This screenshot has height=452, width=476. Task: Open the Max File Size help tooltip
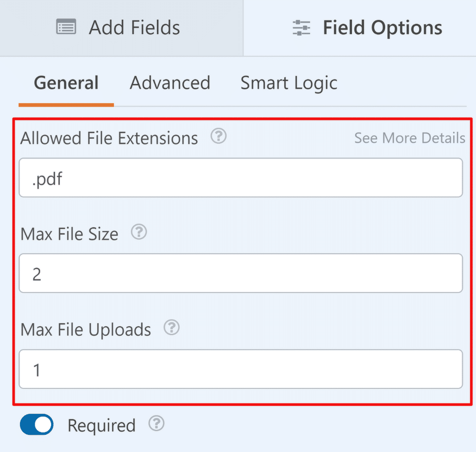pyautogui.click(x=139, y=232)
